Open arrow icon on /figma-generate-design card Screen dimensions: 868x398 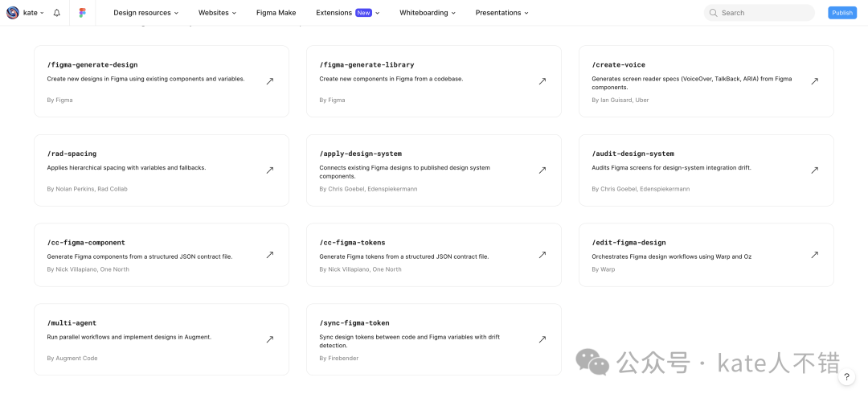pos(270,81)
